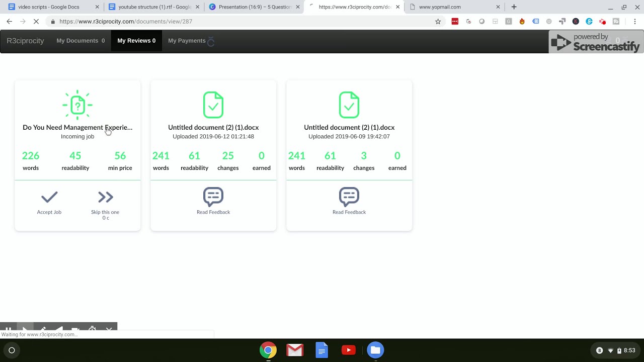Open Google Docs from the shelf

click(322, 350)
